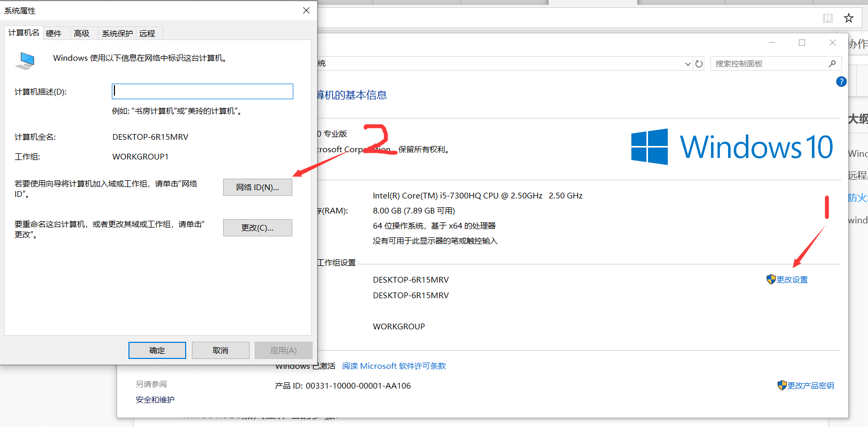Expand the address bar history dropdown
Image resolution: width=868 pixels, height=427 pixels.
[688, 64]
